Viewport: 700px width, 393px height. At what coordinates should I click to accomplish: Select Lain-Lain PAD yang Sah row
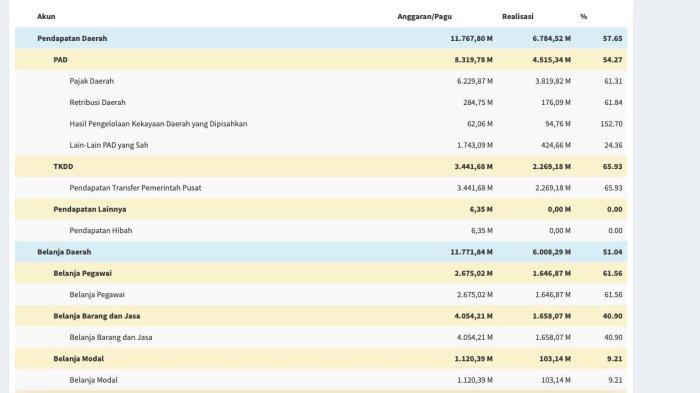pos(321,146)
